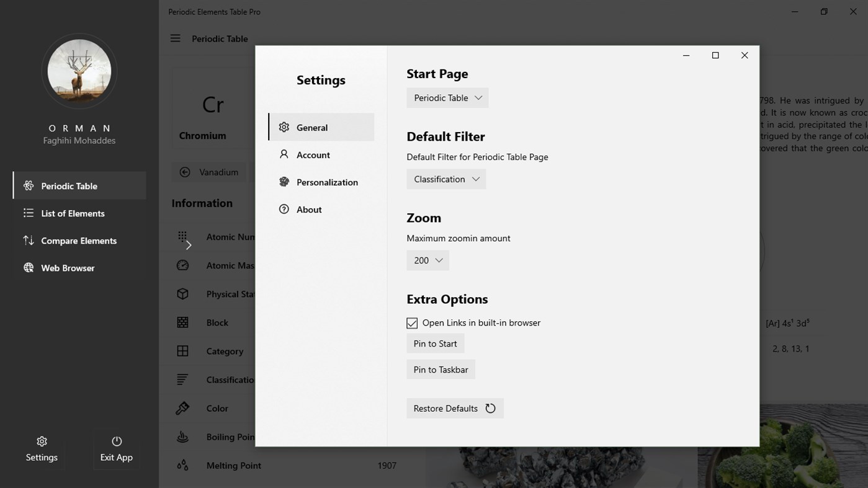Click the Atomic Mass gauge icon
The height and width of the screenshot is (488, 868).
(182, 265)
